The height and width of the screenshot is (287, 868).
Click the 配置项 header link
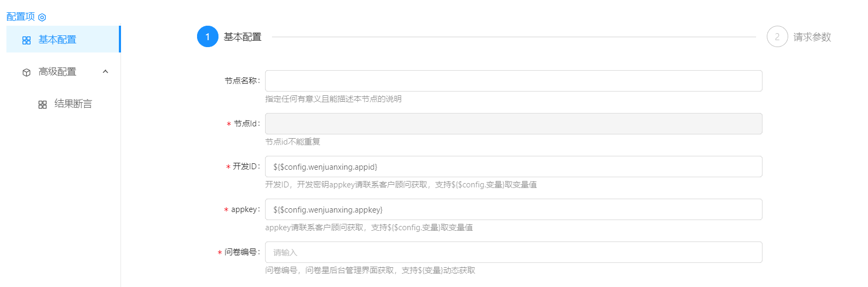click(x=20, y=17)
